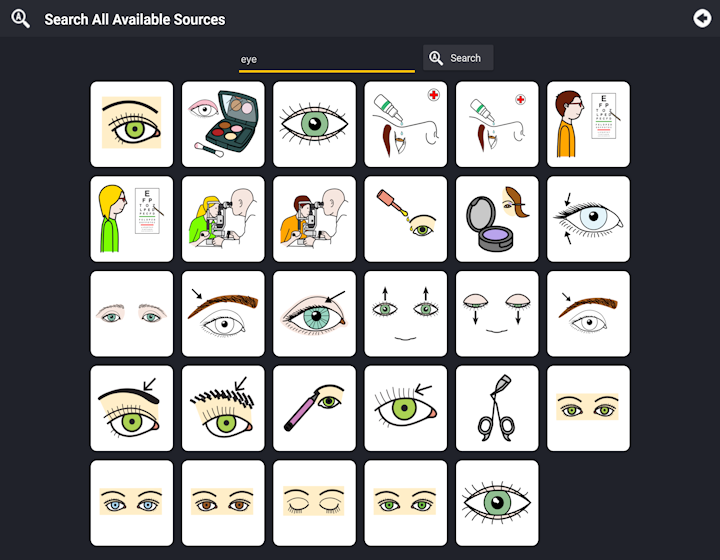The image size is (720, 560).
Task: Choose the eyelash curler symbol
Action: (x=497, y=409)
